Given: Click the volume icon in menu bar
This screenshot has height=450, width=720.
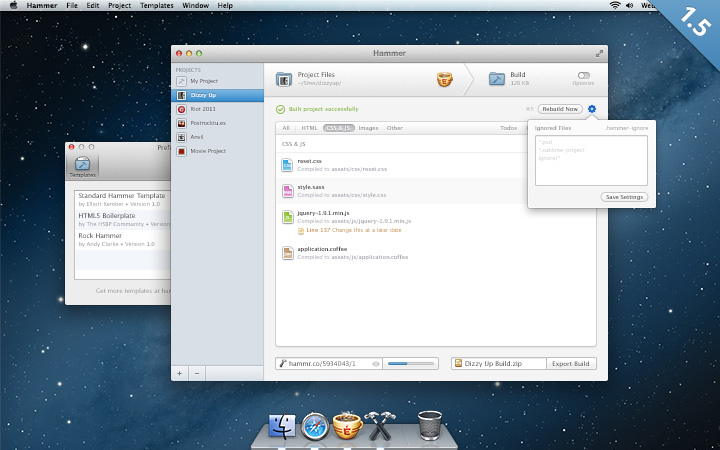Looking at the screenshot, I should (x=630, y=6).
